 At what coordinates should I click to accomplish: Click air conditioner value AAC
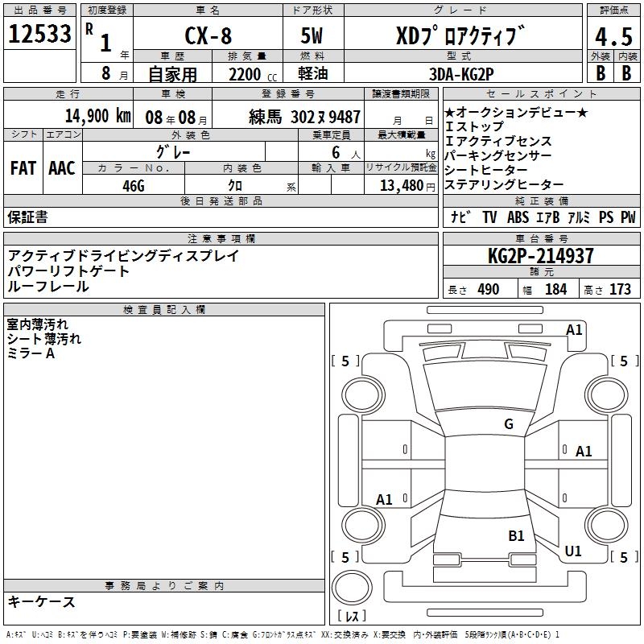(62, 168)
